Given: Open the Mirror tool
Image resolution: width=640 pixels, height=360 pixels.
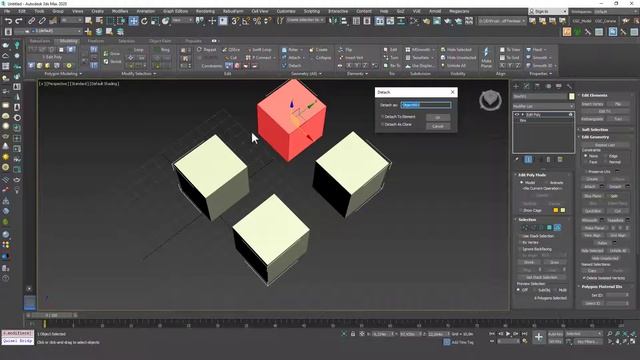Looking at the screenshot, I should 333,21.
